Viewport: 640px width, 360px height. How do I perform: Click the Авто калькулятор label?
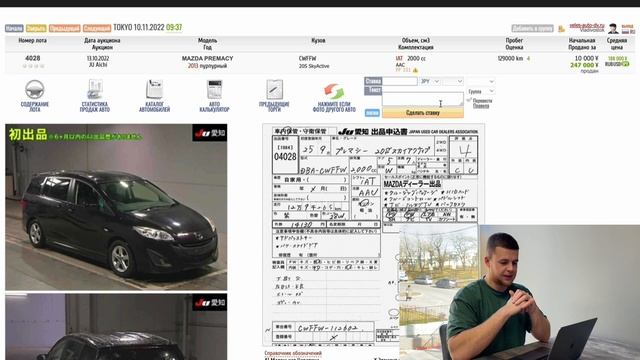[214, 107]
